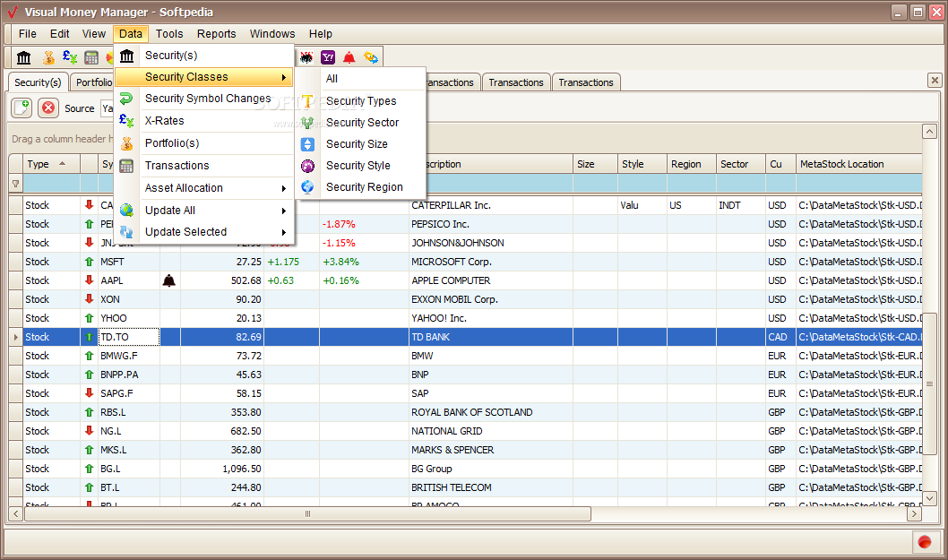Open the Tools menu
948x560 pixels.
point(169,34)
